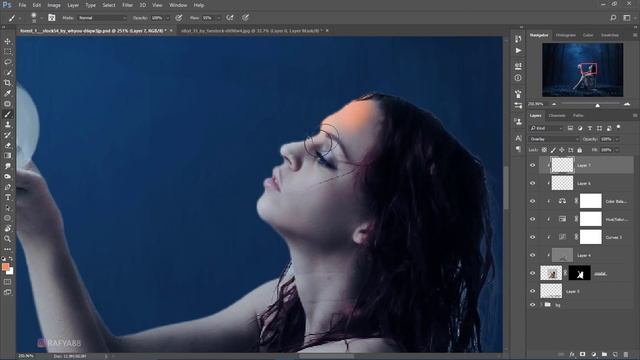Viewport: 640px width, 360px height.
Task: Open the layer filter Kind dropdown
Action: (546, 128)
